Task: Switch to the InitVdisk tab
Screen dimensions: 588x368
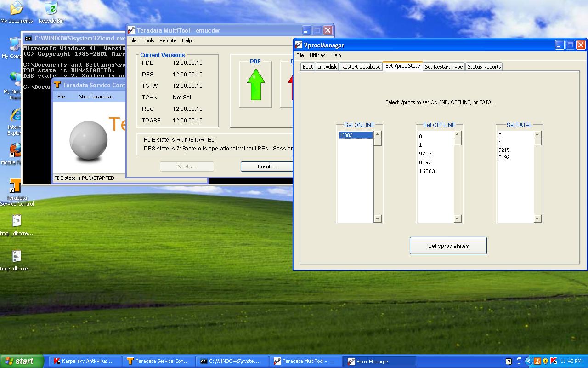Action: coord(327,67)
